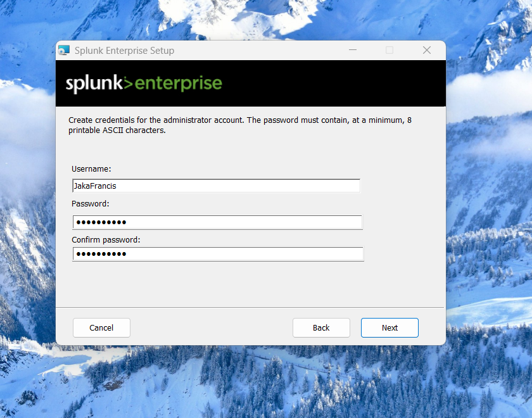Click the 'Username:' label

tap(91, 169)
